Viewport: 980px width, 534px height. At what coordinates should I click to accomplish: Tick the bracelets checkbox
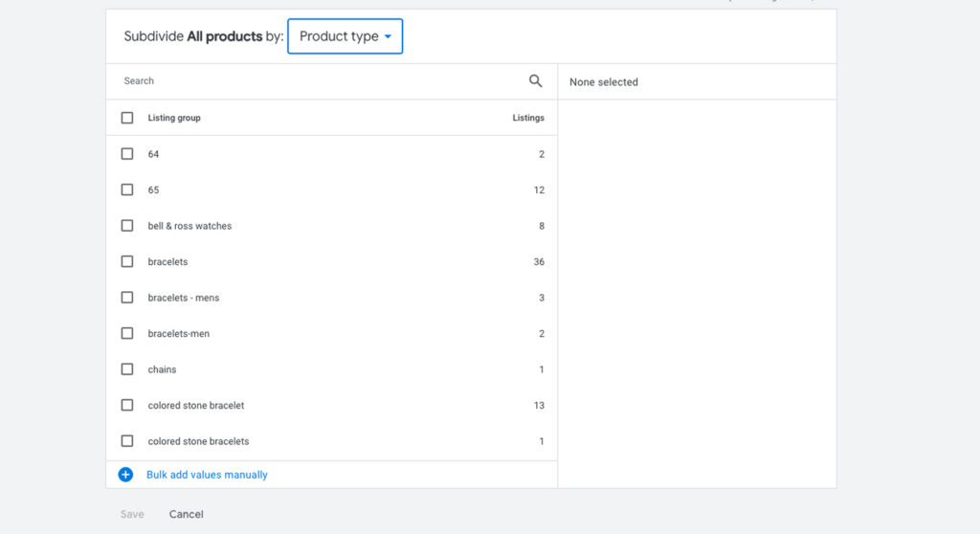[127, 261]
